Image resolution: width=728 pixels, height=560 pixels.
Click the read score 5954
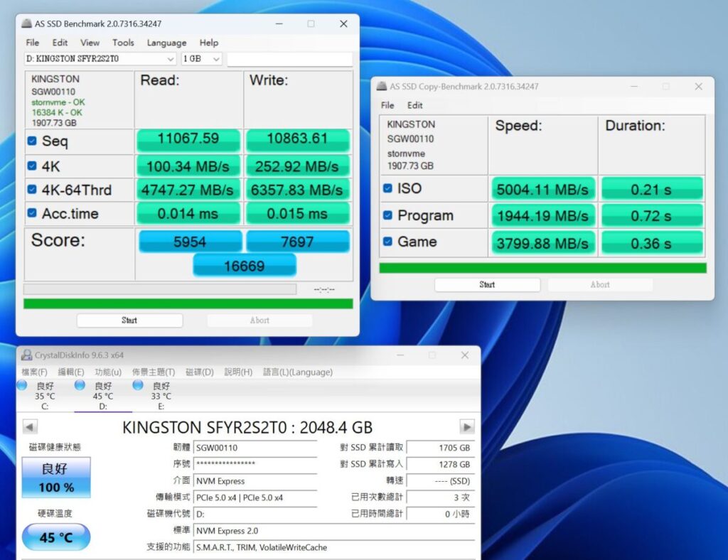tap(191, 241)
